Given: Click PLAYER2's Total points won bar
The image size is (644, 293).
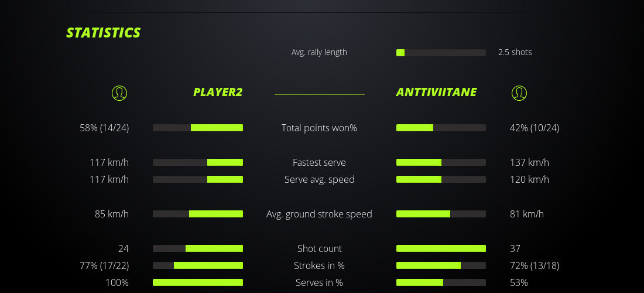Looking at the screenshot, I should (198, 128).
